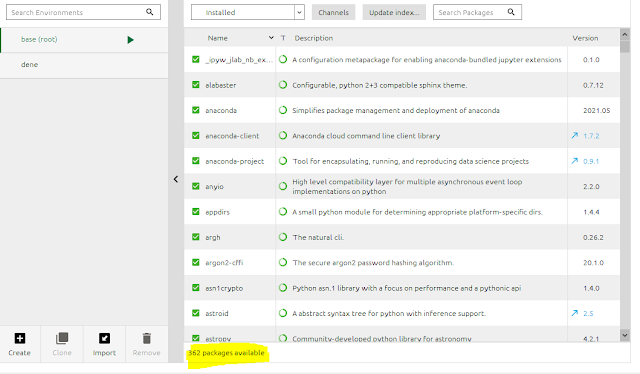This screenshot has width=640, height=374.
Task: Click the type circle icon for appdirs
Action: tap(283, 211)
